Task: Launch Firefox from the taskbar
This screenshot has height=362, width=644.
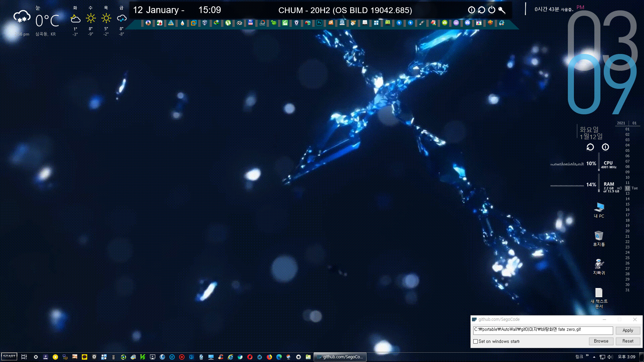Action: click(269, 357)
